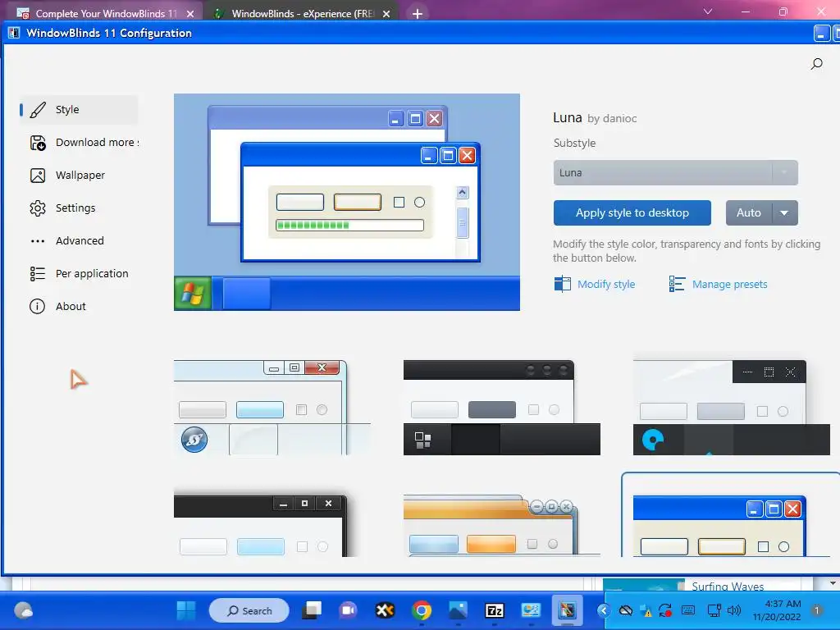Click the volume speaker tray icon

[x=733, y=610]
